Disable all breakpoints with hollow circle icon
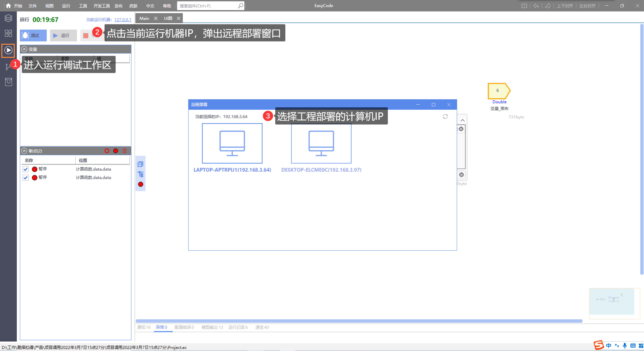 tap(107, 151)
